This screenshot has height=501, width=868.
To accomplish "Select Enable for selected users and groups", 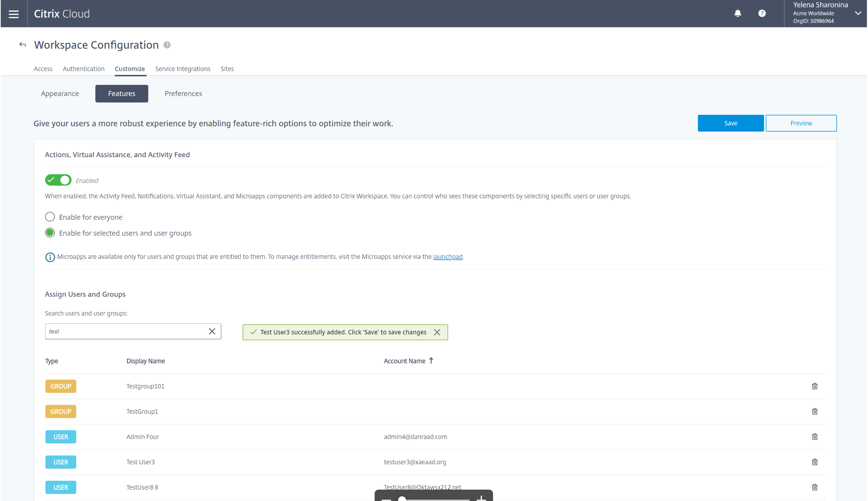I will click(x=50, y=233).
